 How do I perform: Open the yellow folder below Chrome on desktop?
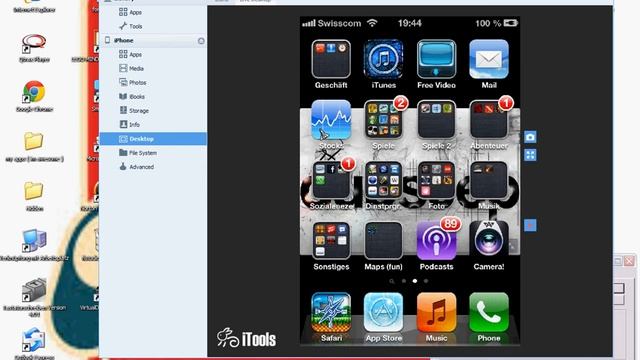coord(33,141)
